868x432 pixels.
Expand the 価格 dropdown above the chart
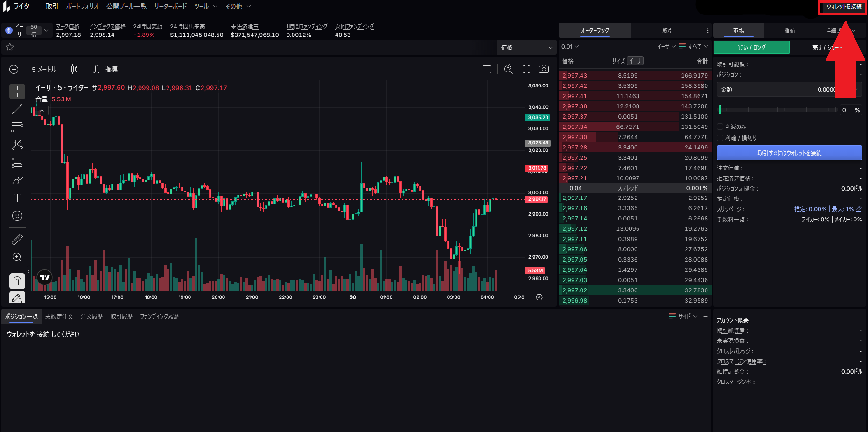click(x=526, y=47)
